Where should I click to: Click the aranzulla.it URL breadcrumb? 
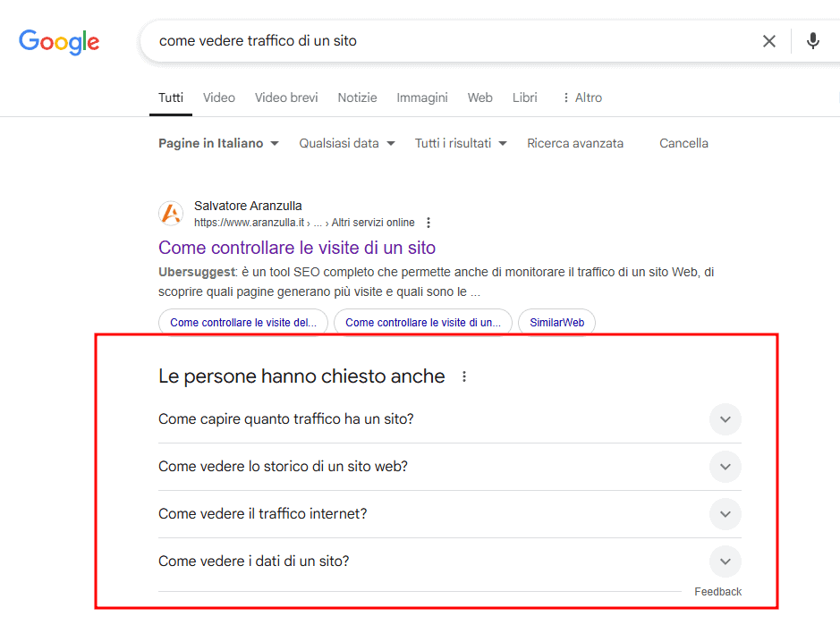pyautogui.click(x=304, y=223)
